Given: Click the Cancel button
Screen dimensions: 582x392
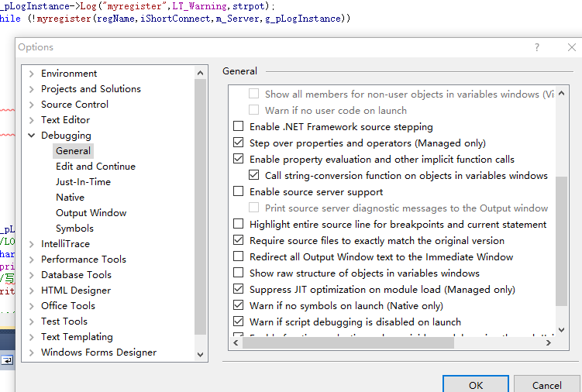Looking at the screenshot, I should 547,384.
